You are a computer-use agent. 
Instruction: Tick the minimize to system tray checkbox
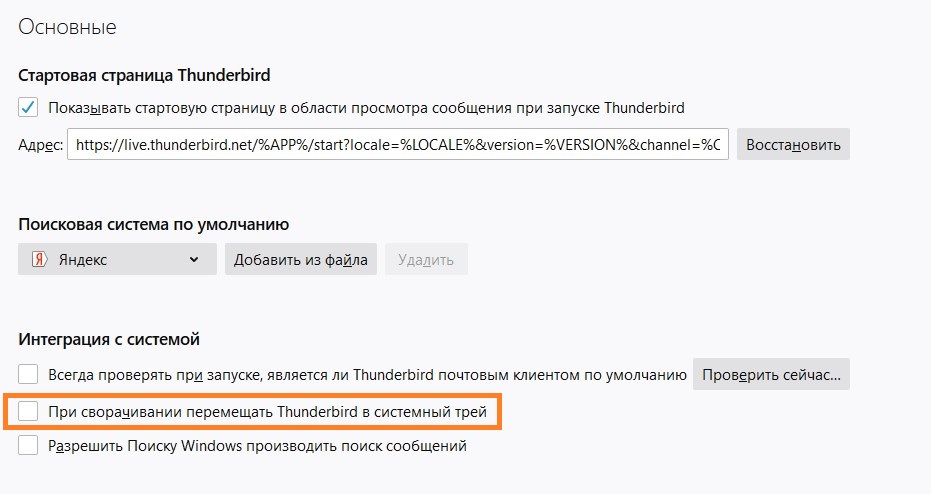coord(28,411)
